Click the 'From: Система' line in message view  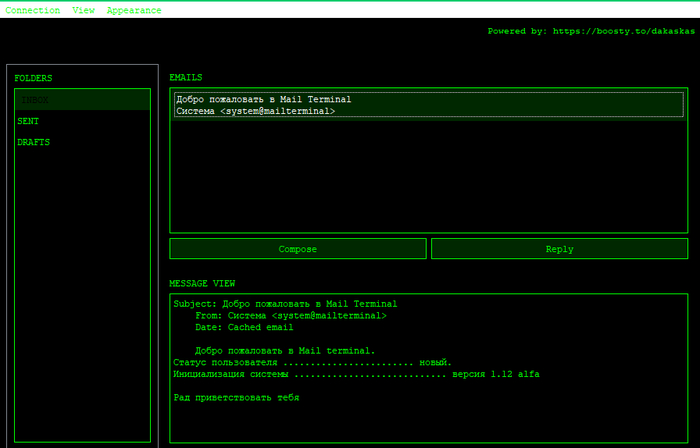click(291, 315)
